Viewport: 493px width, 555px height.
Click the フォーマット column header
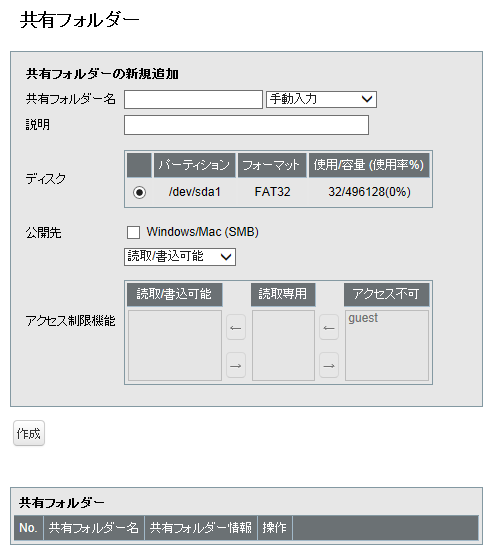pyautogui.click(x=272, y=165)
